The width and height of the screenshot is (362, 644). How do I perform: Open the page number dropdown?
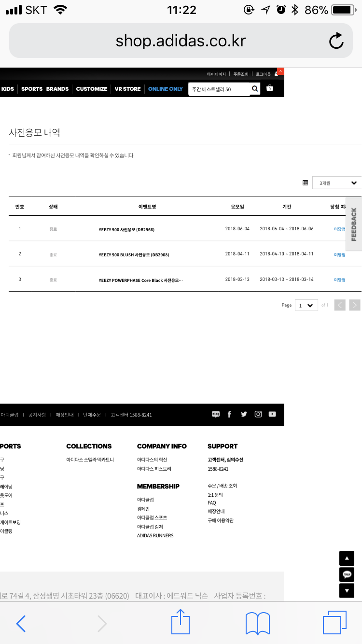click(306, 305)
